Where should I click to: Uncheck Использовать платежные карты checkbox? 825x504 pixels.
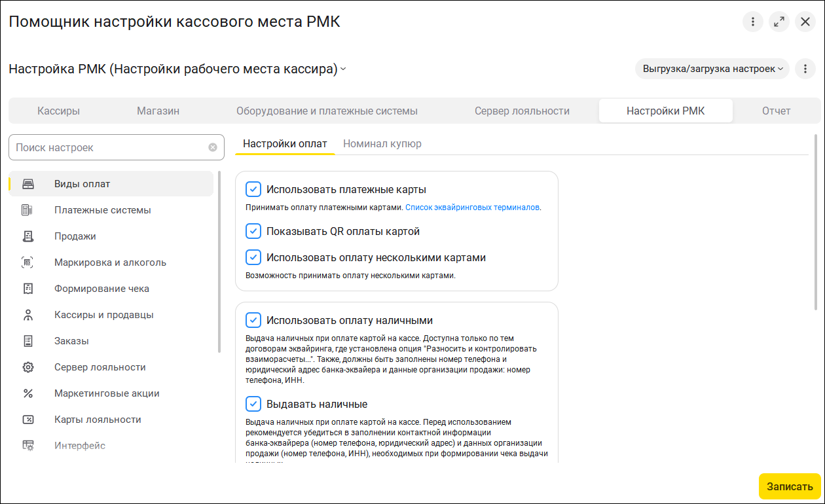click(253, 190)
